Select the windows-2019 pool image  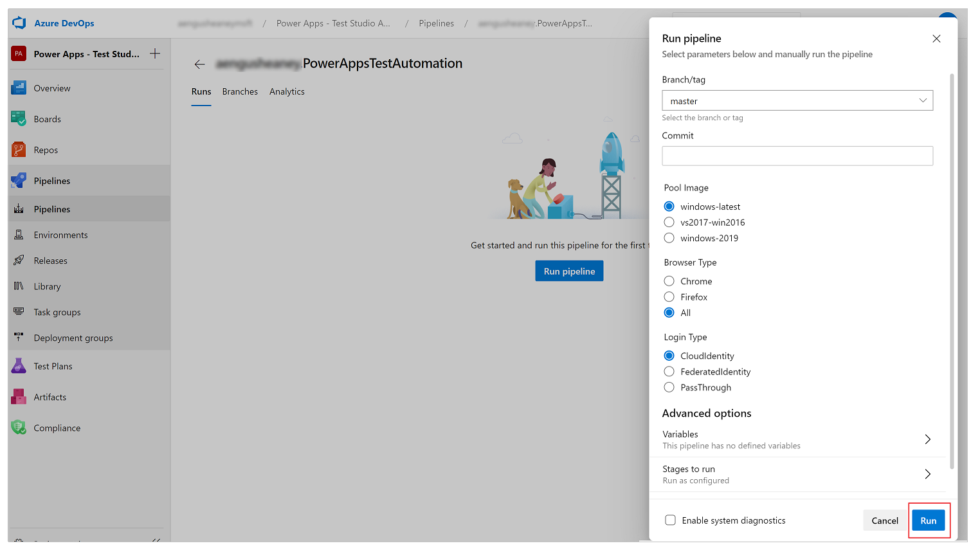pyautogui.click(x=669, y=238)
